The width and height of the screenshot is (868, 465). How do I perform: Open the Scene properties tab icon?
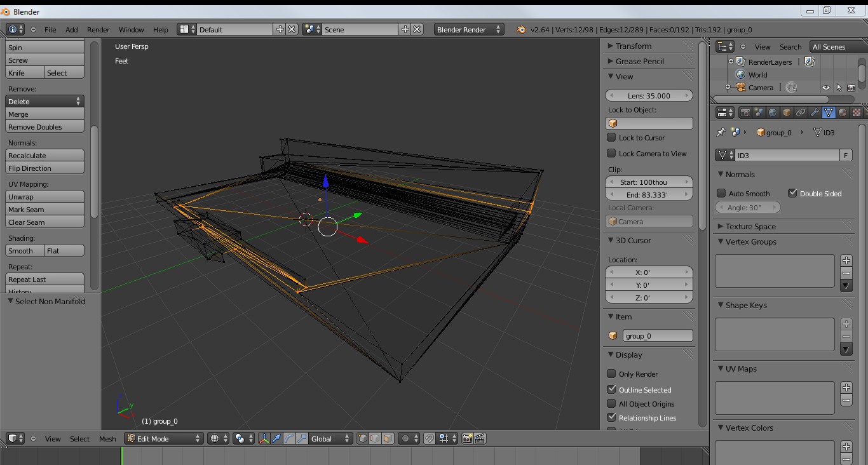click(x=759, y=112)
